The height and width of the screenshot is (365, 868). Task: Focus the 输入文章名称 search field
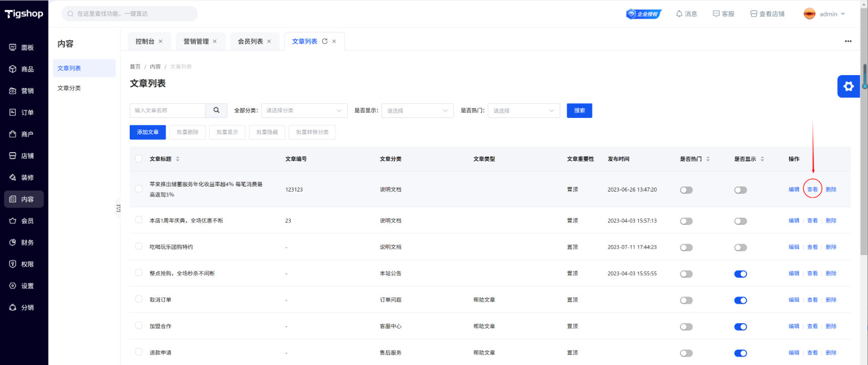point(168,110)
